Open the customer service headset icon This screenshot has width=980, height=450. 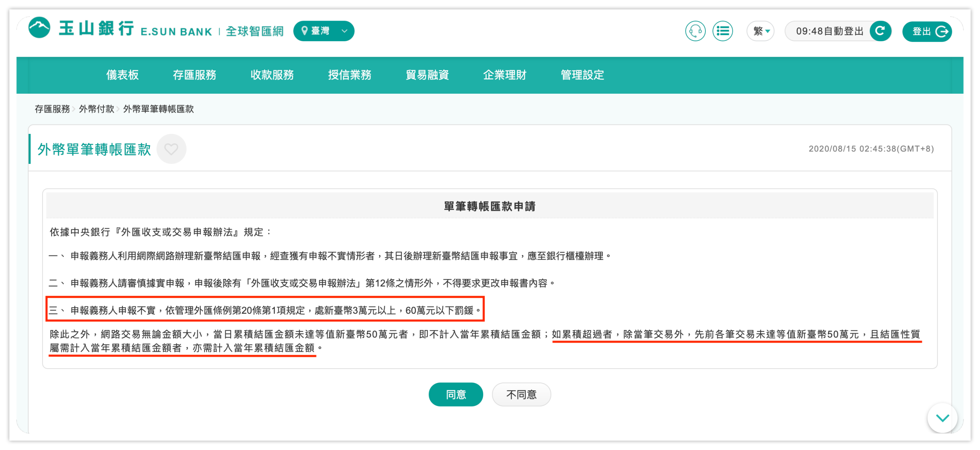pyautogui.click(x=696, y=31)
